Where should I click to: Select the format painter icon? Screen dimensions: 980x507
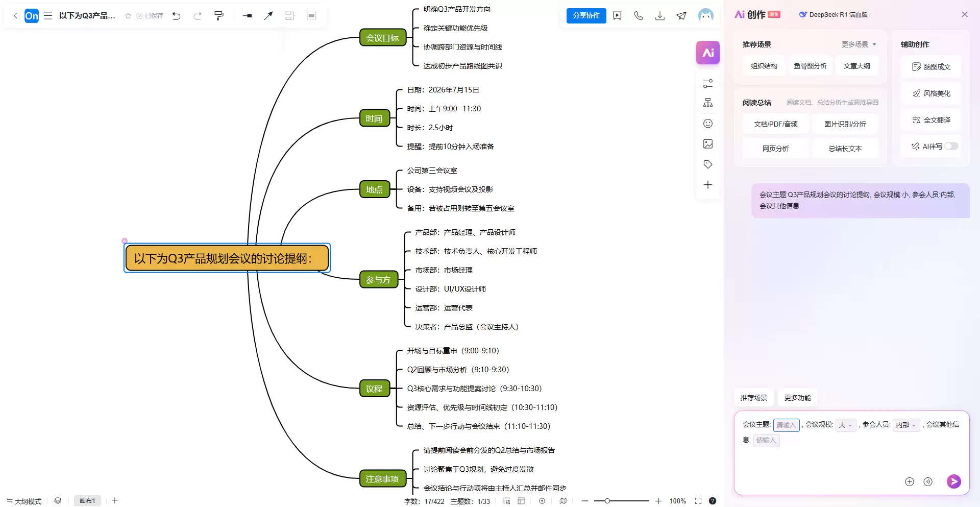pos(219,16)
